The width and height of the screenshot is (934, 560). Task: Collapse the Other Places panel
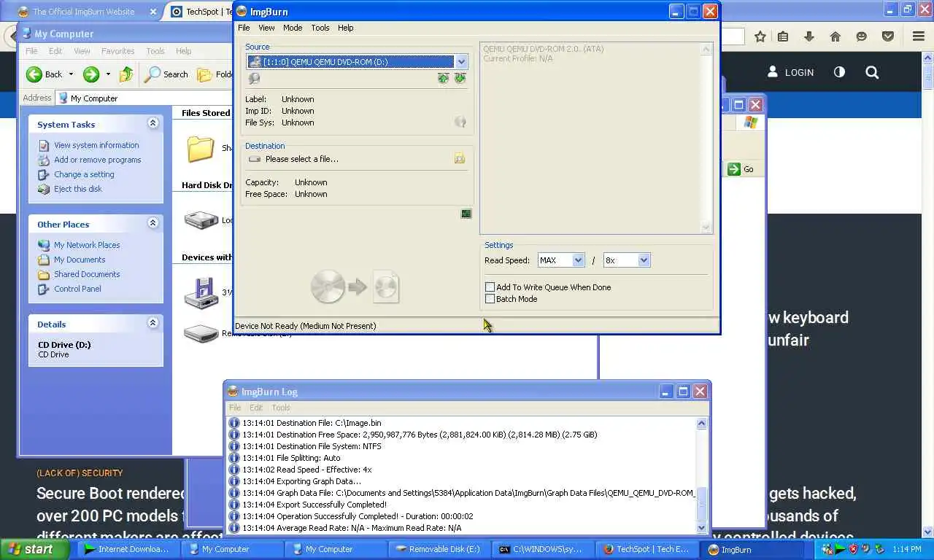[153, 223]
